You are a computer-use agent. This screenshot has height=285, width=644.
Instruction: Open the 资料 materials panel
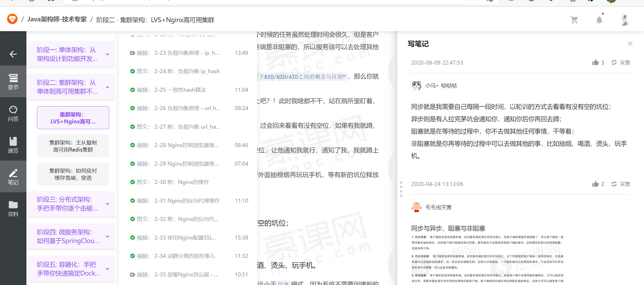coord(13,208)
